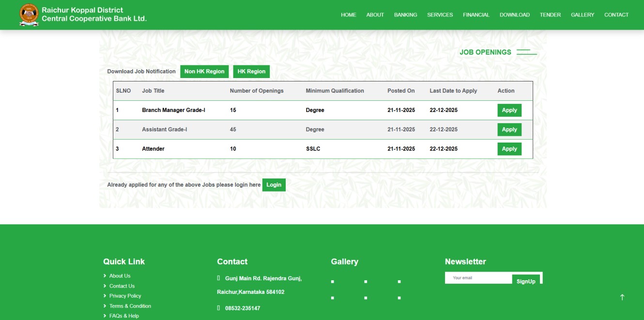Navigate to the BANKING menu

tap(405, 15)
